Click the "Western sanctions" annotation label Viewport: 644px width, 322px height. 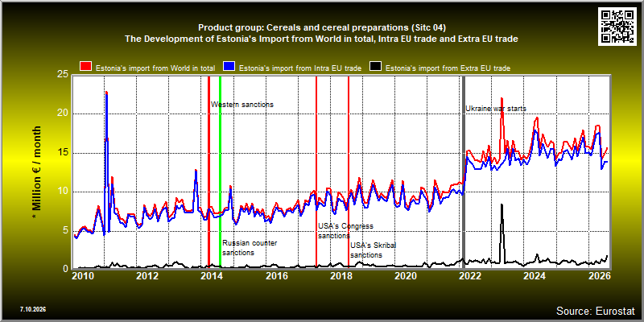coord(242,105)
